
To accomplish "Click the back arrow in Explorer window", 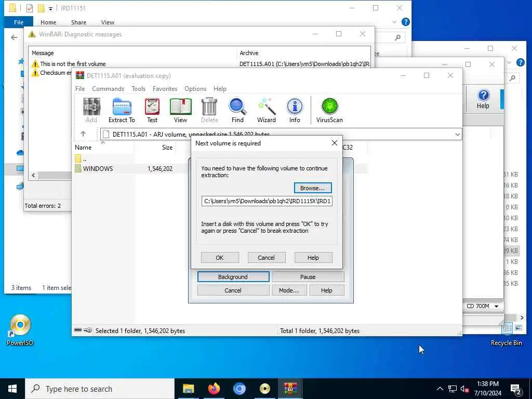I will 14,37.
